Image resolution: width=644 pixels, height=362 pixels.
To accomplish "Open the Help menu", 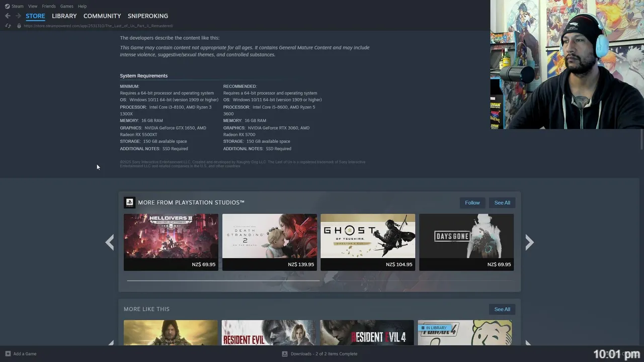I will [82, 6].
